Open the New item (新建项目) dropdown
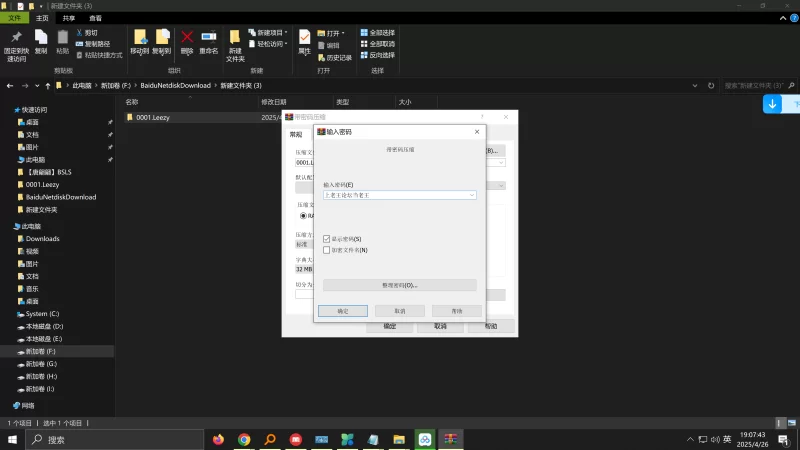The height and width of the screenshot is (450, 800). click(268, 33)
